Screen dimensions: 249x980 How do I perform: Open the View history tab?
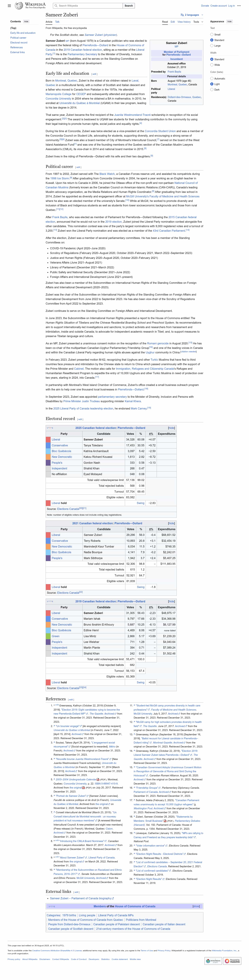(x=184, y=22)
